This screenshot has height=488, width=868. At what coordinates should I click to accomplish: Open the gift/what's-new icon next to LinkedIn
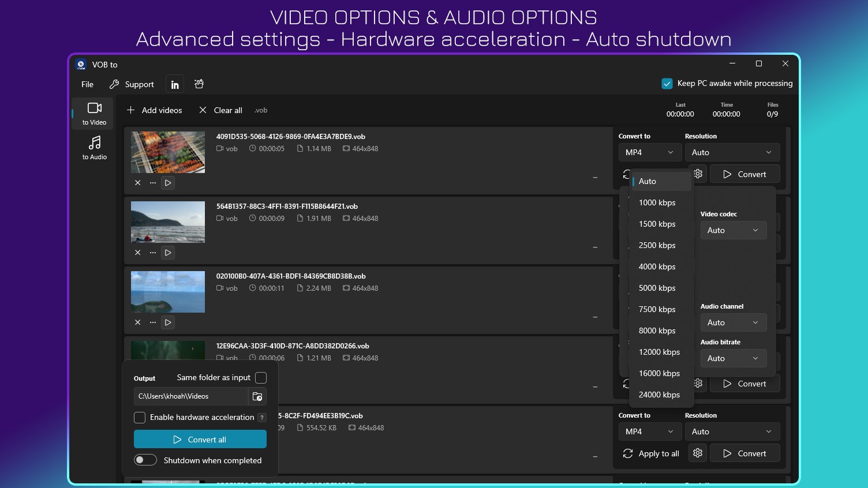(199, 84)
